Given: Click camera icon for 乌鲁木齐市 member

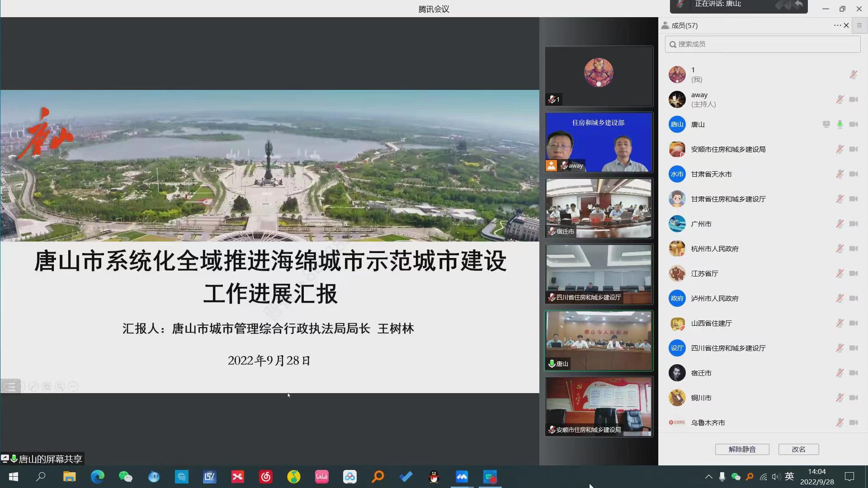Looking at the screenshot, I should coord(854,422).
